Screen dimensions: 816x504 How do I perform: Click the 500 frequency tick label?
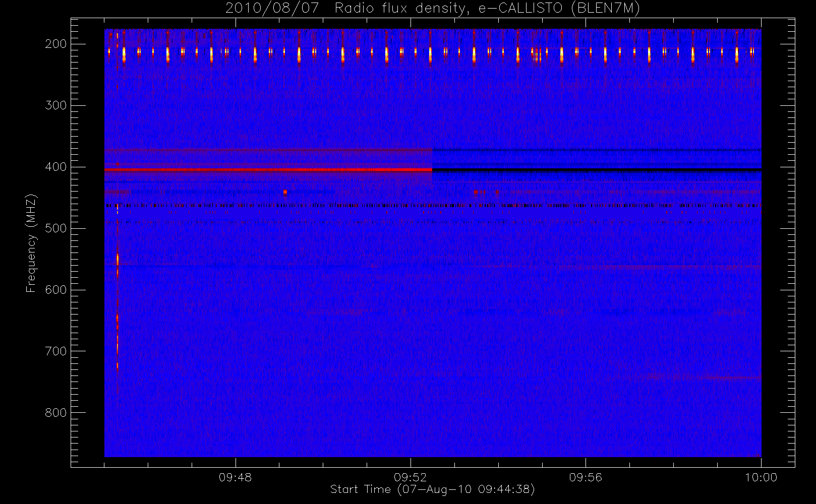coord(56,228)
